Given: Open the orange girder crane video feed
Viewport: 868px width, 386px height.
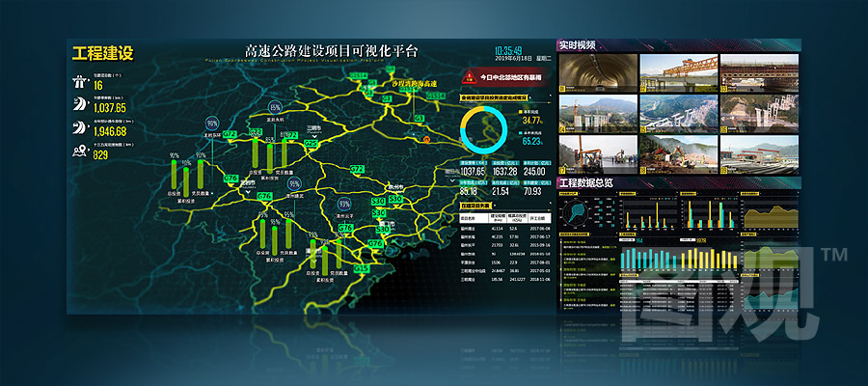Looking at the screenshot, I should (679, 73).
